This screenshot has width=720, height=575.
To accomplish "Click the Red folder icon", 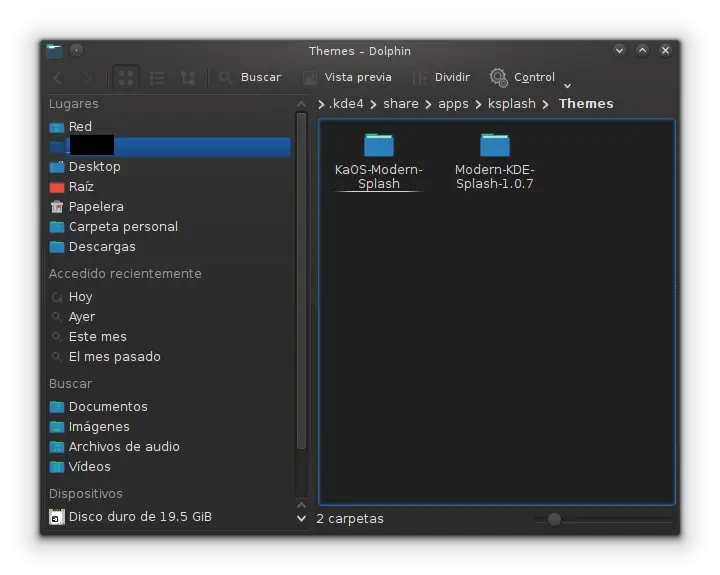I will click(x=57, y=127).
